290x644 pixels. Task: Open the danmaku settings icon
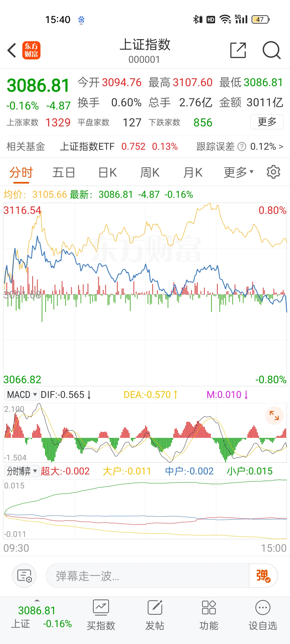coord(24,576)
